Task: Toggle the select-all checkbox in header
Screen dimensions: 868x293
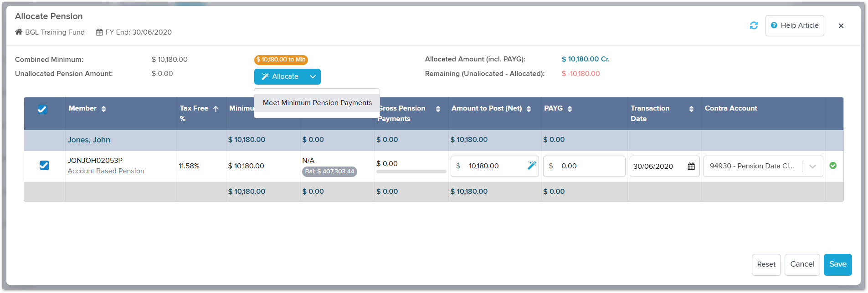Action: tap(42, 109)
